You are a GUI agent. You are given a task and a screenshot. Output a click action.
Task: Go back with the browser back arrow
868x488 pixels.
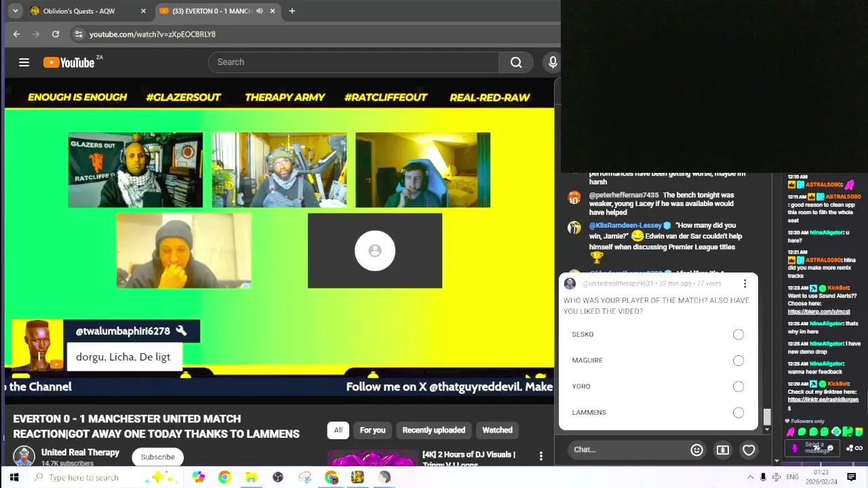[16, 34]
